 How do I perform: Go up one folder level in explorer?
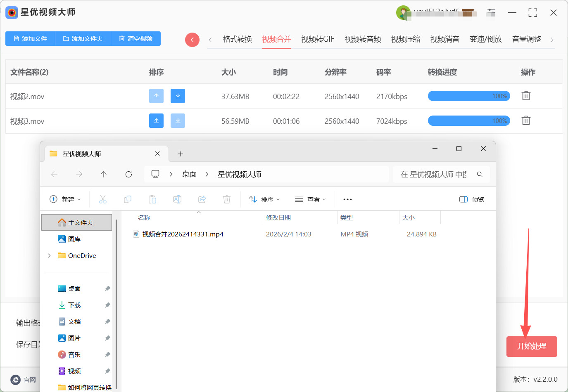click(104, 175)
